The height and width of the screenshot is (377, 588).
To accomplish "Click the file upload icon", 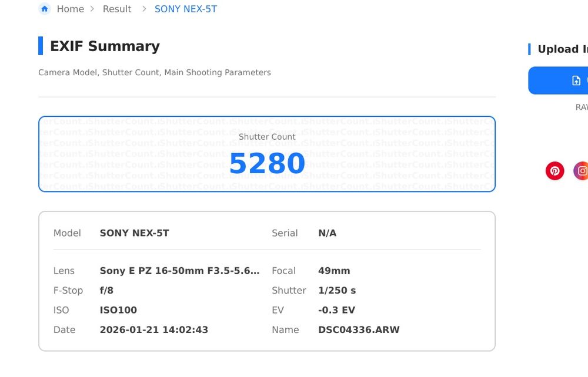I will [x=576, y=80].
